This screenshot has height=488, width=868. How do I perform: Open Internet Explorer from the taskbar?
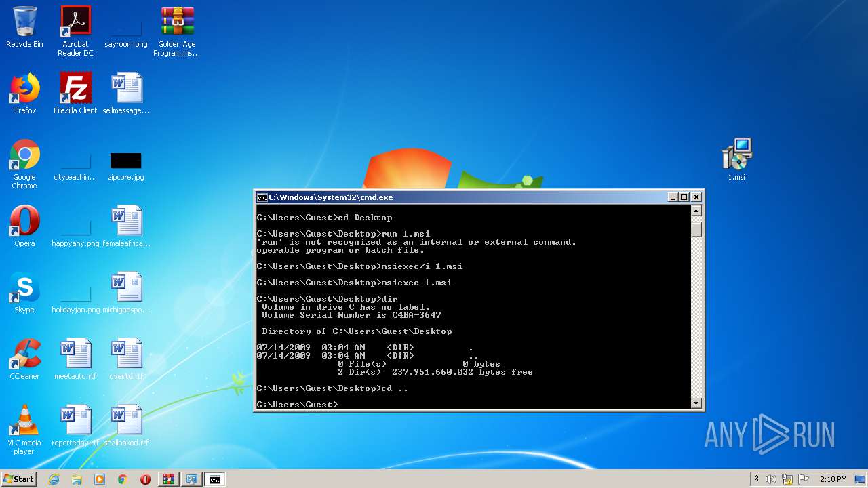click(x=54, y=479)
